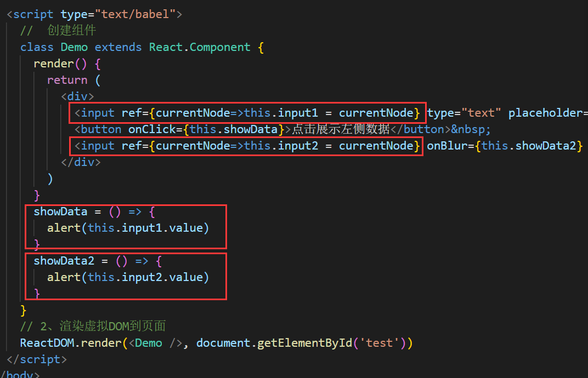Click the closing </script> tag
Viewport: 588px width, 378px height.
pyautogui.click(x=36, y=359)
